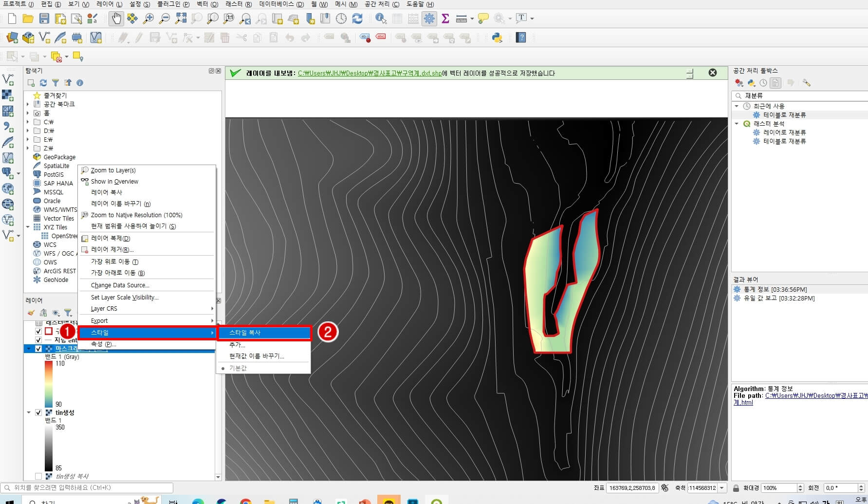Viewport: 868px width, 504px height.
Task: Select the Identify Features tool
Action: [x=381, y=19]
